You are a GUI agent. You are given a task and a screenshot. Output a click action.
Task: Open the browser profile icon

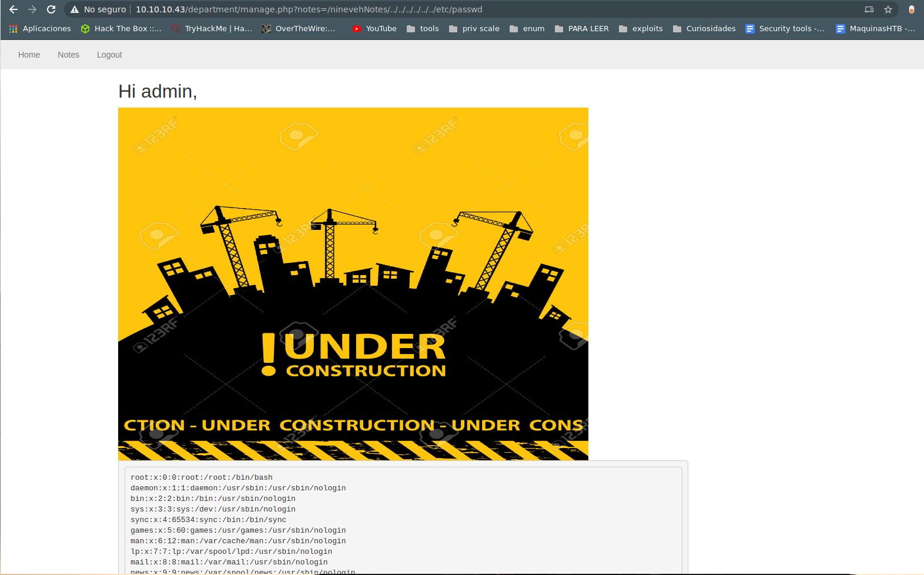911,9
